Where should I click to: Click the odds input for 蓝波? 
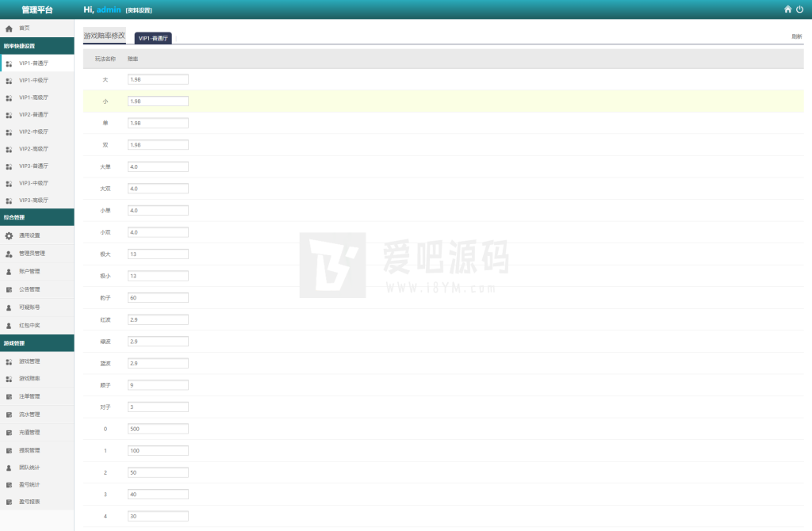(158, 363)
